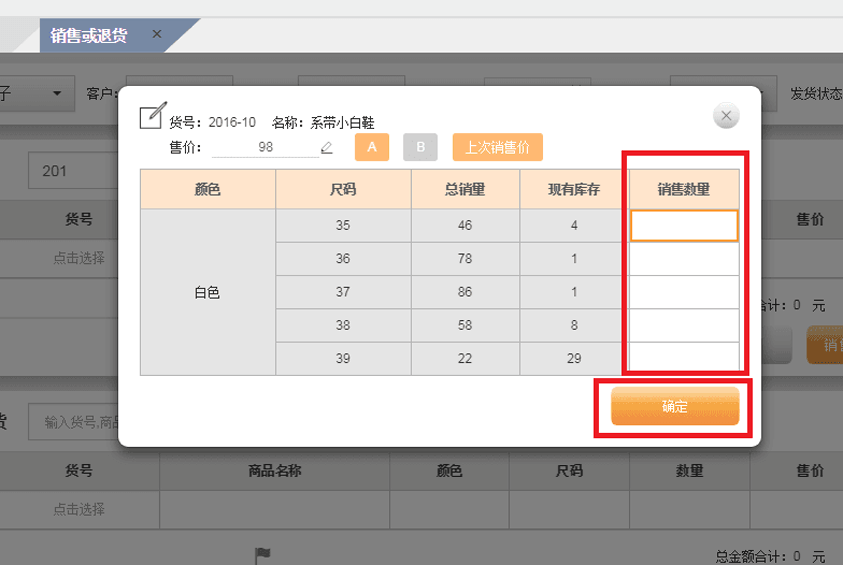Screen dimensions: 843x565
Task: Click the edit note icon beside 货号
Action: click(x=151, y=115)
